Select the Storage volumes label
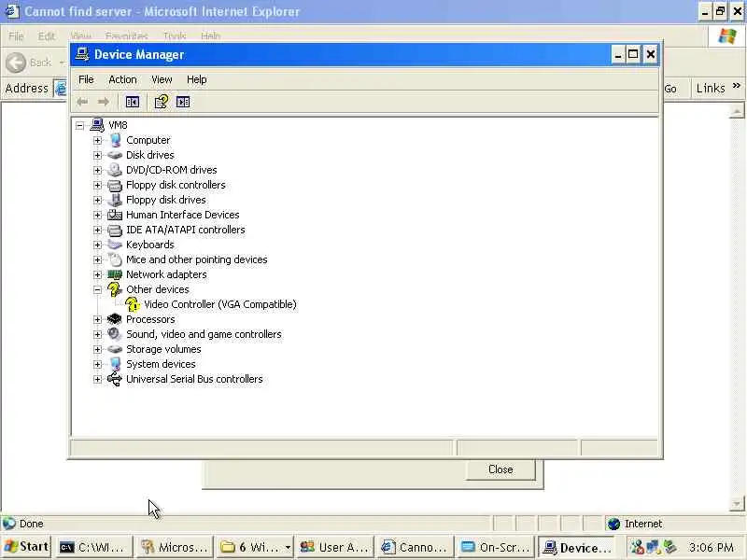Screen dimensions: 747x560 [163, 349]
